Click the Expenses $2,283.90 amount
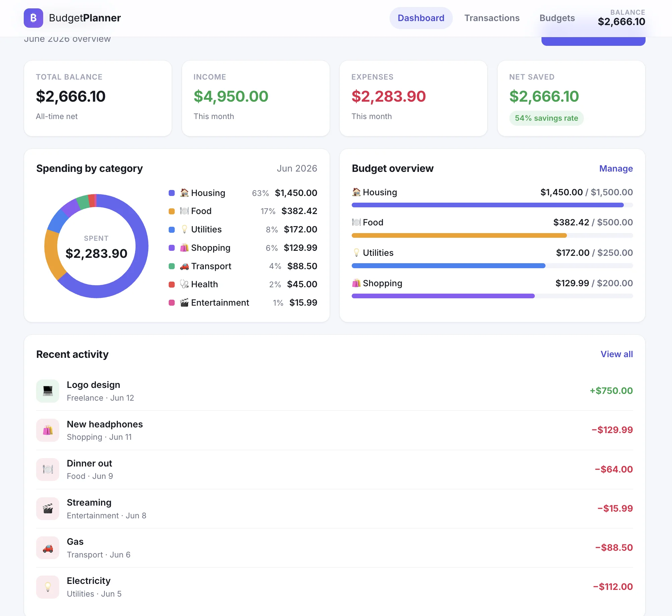The width and height of the screenshot is (672, 616). [389, 96]
